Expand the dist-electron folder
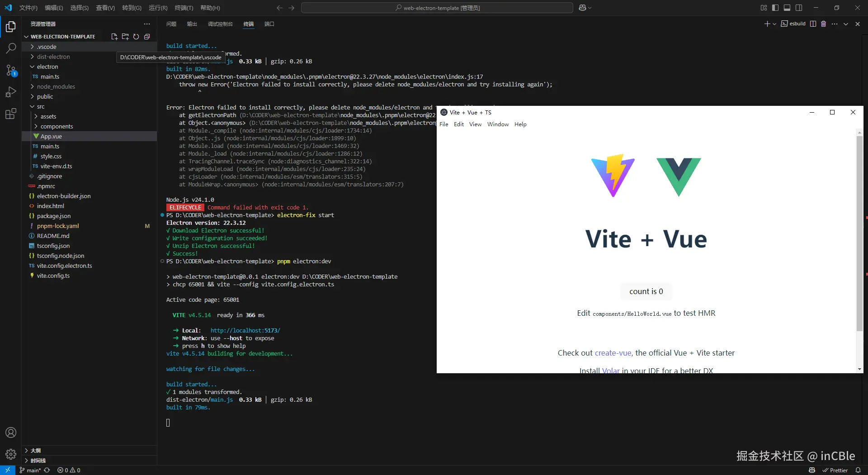The height and width of the screenshot is (475, 868). tap(90, 57)
